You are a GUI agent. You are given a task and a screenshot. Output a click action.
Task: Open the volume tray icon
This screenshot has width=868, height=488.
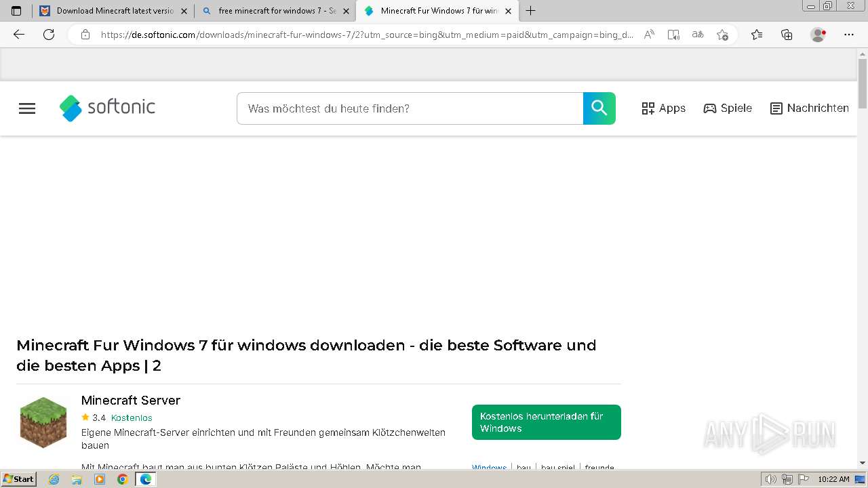[771, 479]
